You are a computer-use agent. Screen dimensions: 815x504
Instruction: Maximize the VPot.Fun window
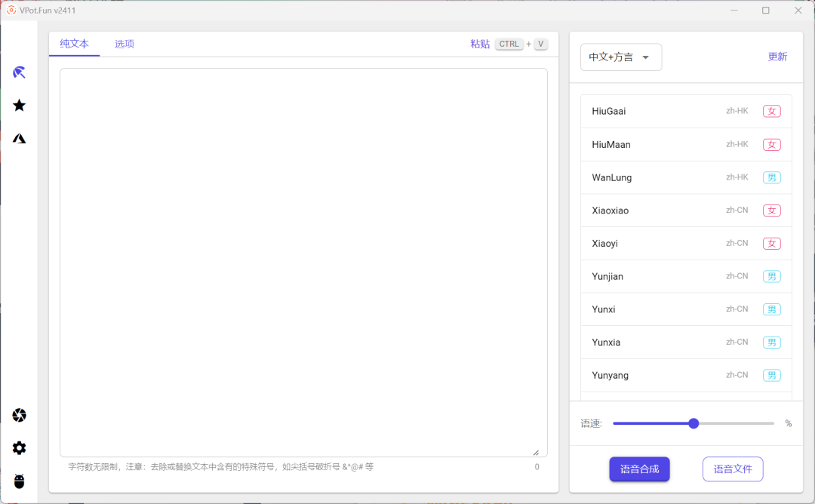pos(766,11)
